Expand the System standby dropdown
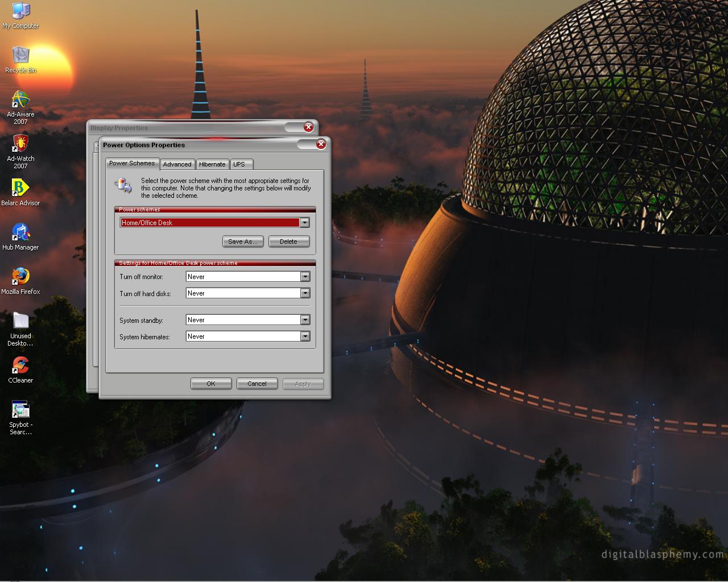This screenshot has height=582, width=728. click(x=305, y=320)
